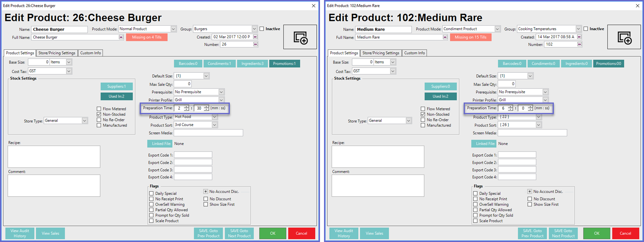
Task: Click arrow icon beside Number field showing 26
Action: (255, 45)
